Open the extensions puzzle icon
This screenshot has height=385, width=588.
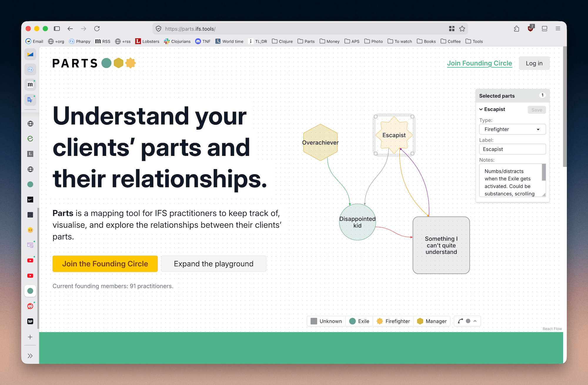(x=517, y=29)
